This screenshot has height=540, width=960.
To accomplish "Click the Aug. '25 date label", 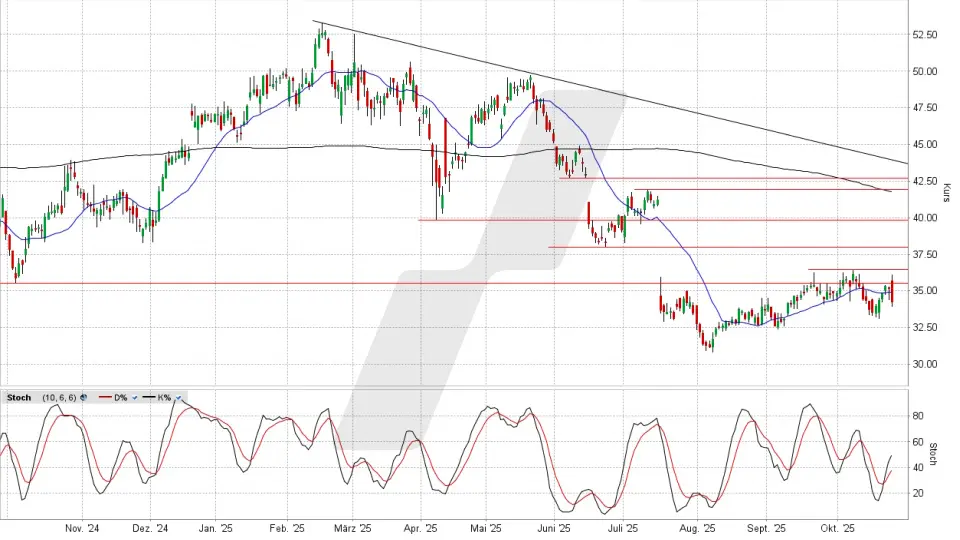I will pos(697,528).
